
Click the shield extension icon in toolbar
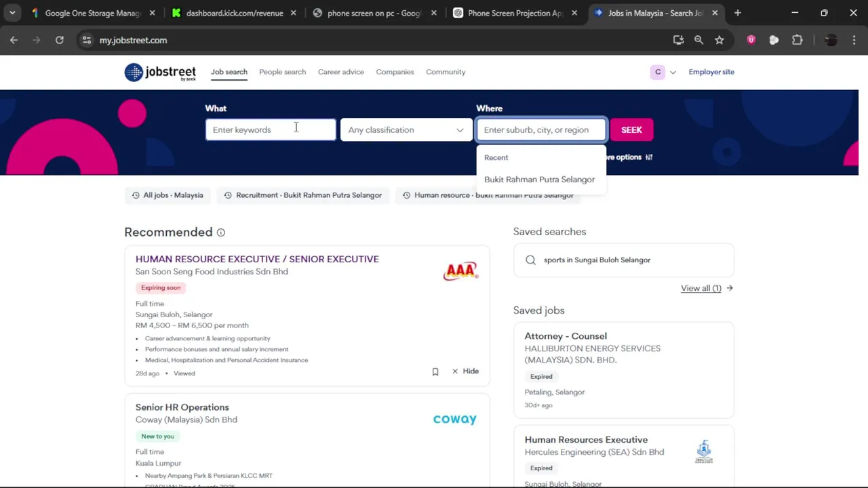click(751, 40)
